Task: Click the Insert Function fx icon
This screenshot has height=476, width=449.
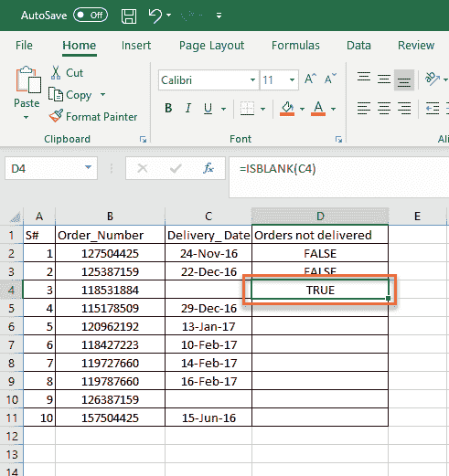Action: click(x=208, y=168)
